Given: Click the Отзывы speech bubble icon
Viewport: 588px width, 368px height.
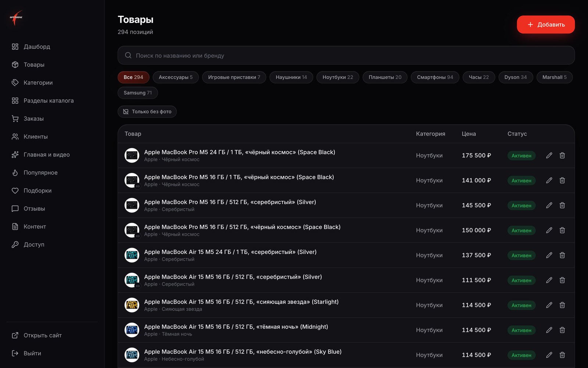Looking at the screenshot, I should (15, 209).
